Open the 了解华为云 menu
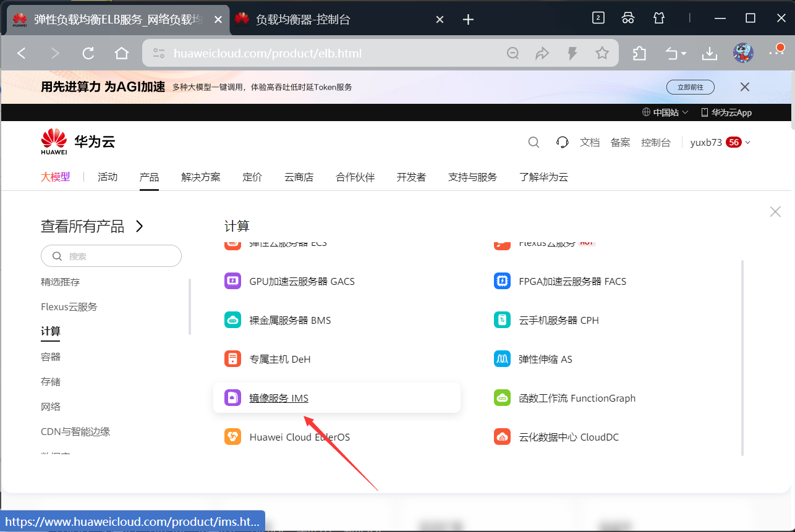The height and width of the screenshot is (532, 795). 544,177
